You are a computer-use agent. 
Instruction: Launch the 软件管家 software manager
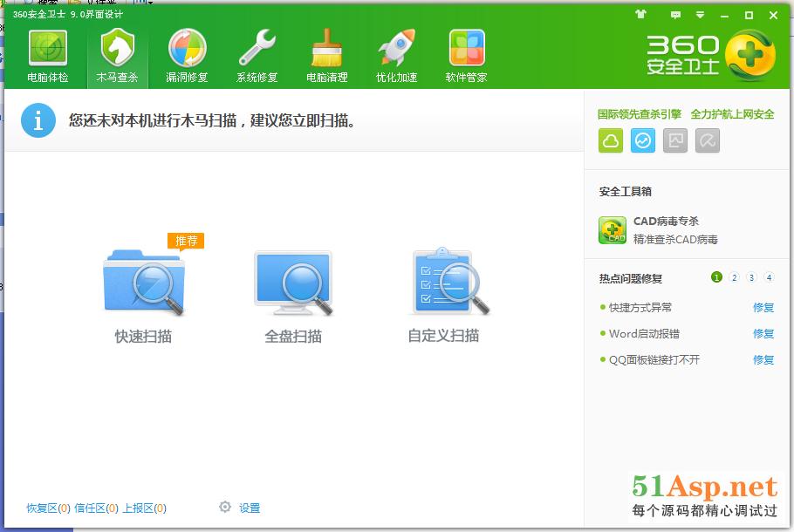pyautogui.click(x=467, y=57)
